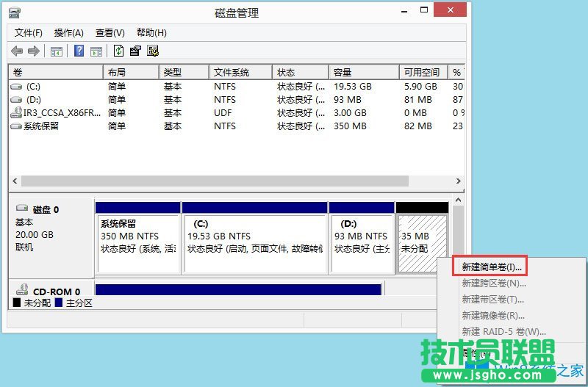This screenshot has height=387, width=588.
Task: Toggle the show/hide action pane icon
Action: coord(96,51)
